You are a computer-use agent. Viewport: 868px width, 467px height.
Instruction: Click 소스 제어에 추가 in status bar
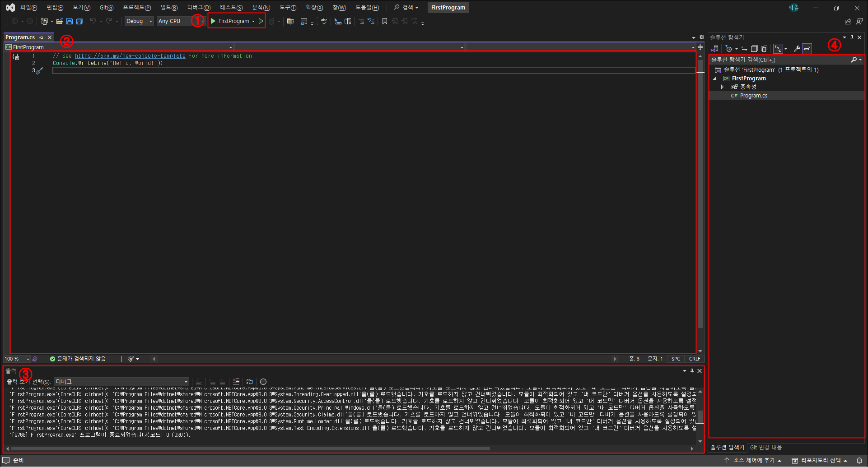[752, 460]
